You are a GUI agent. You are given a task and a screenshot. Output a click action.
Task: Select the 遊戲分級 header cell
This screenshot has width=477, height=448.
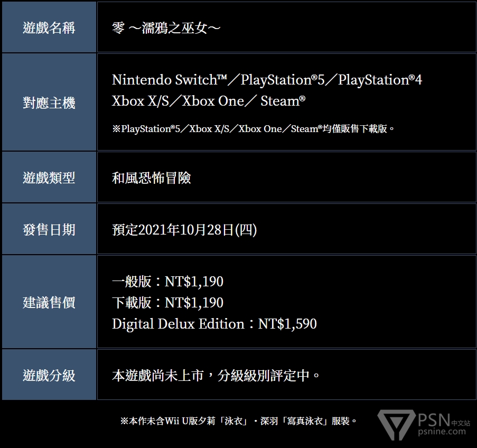point(49,375)
